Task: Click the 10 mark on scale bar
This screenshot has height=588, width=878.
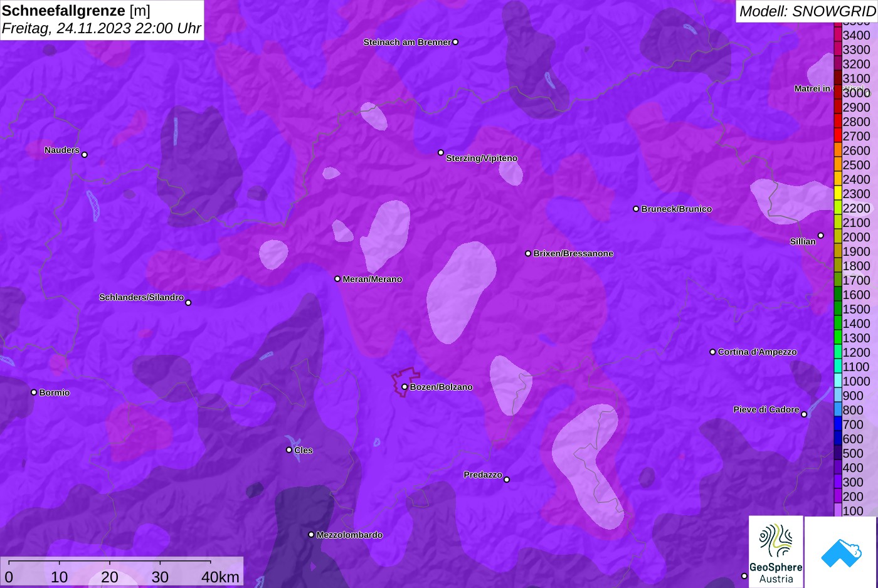Action: point(60,577)
